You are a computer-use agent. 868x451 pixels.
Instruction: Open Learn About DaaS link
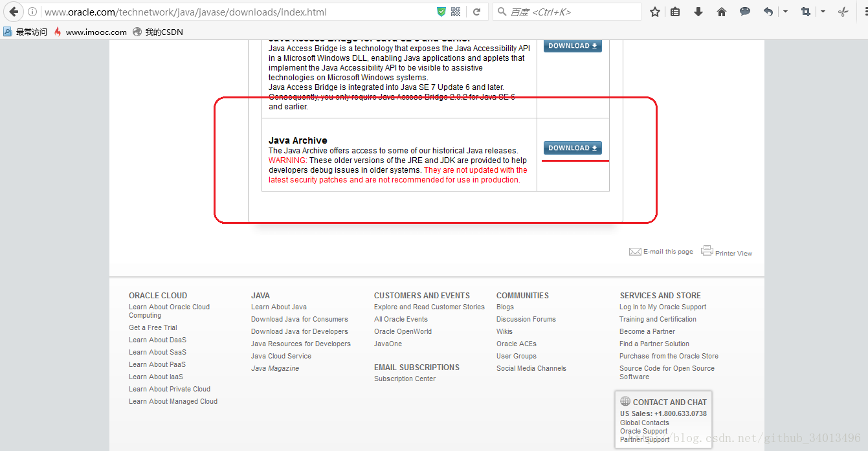pos(157,340)
